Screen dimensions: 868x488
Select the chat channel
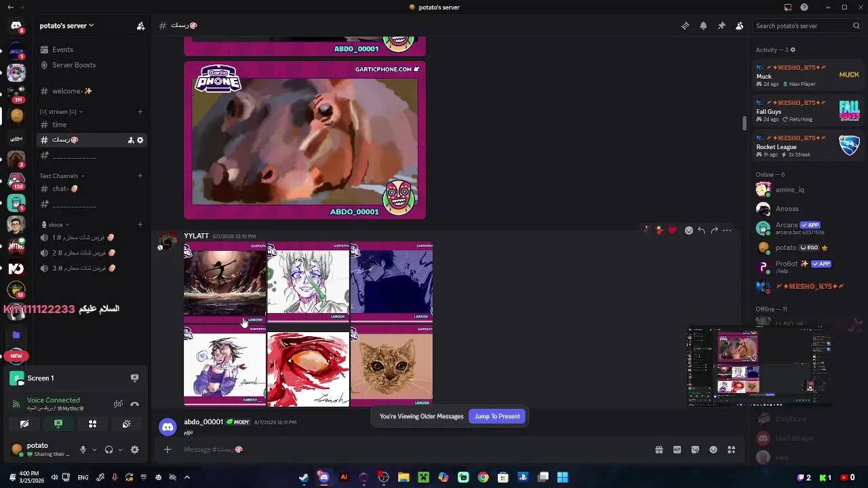click(x=64, y=189)
